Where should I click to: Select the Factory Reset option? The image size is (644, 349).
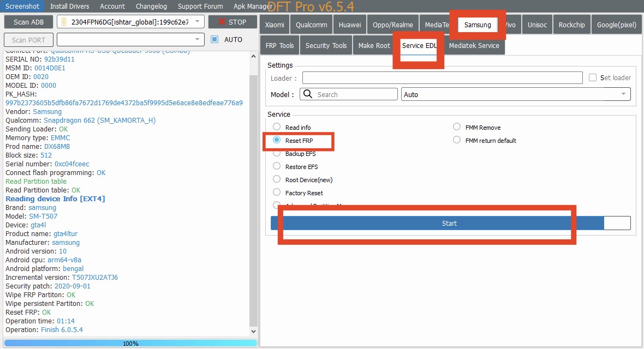(277, 192)
